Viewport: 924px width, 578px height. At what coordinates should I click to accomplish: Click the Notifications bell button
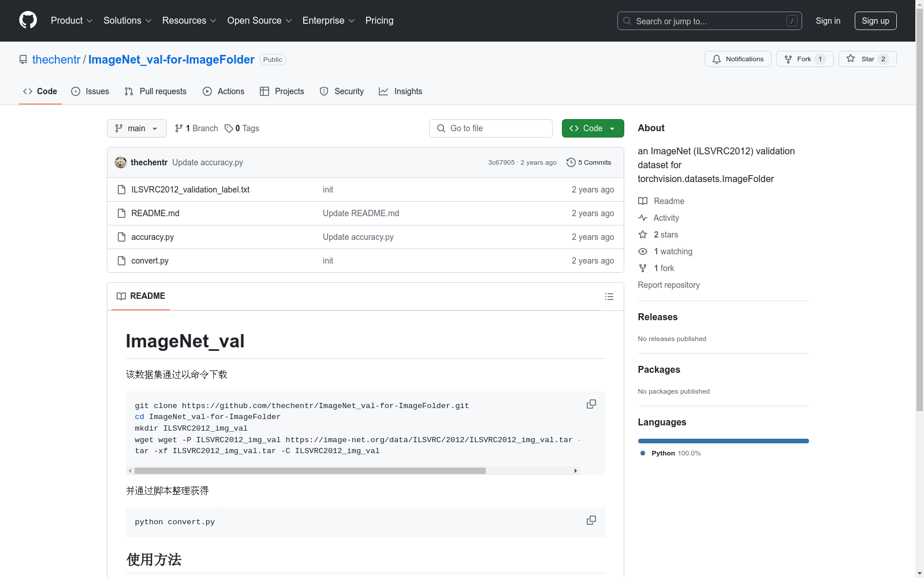click(x=738, y=59)
